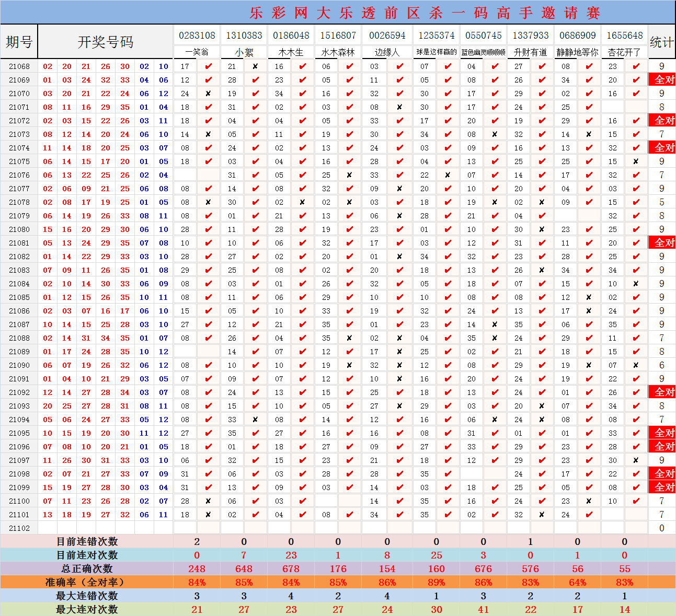Select participant ID 0026594

[387, 35]
